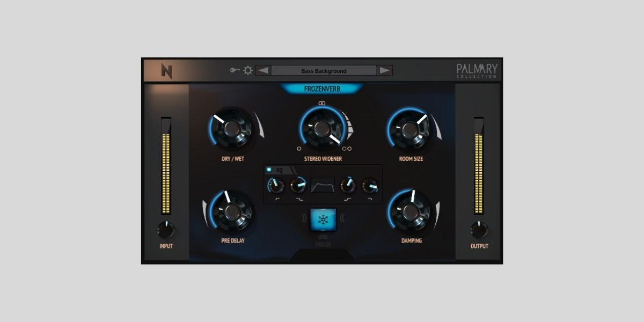Screen dimensions: 644x322
Task: Click the Dry / Wet knob
Action: point(231,129)
